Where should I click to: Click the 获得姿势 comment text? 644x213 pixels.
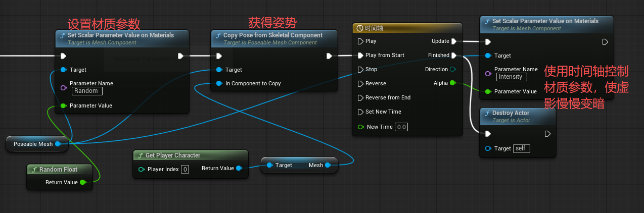(272, 22)
